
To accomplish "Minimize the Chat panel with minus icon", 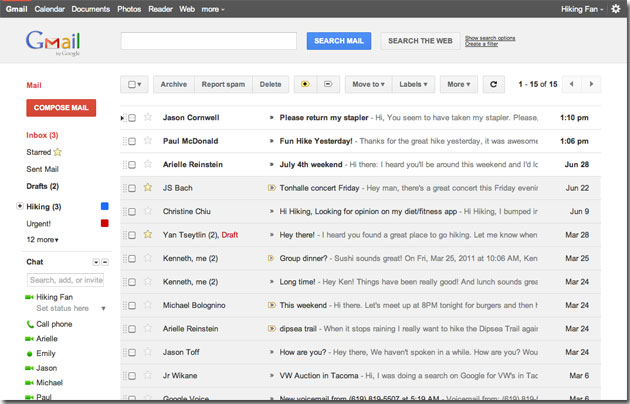I will click(105, 262).
